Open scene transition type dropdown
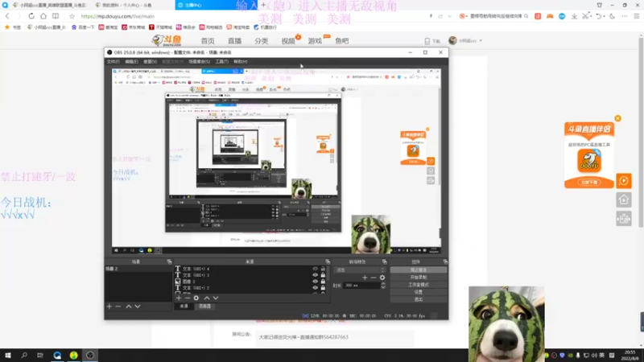This screenshot has width=644, height=362. (x=360, y=269)
